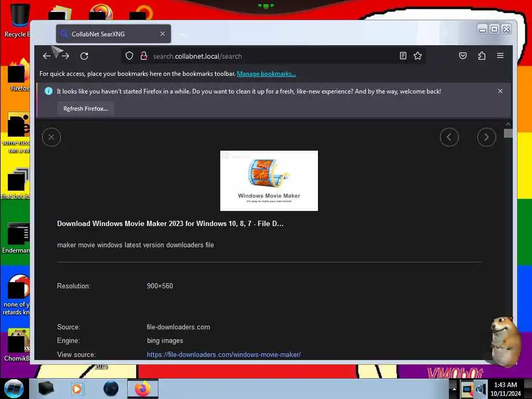Close the image detail view

pyautogui.click(x=51, y=137)
